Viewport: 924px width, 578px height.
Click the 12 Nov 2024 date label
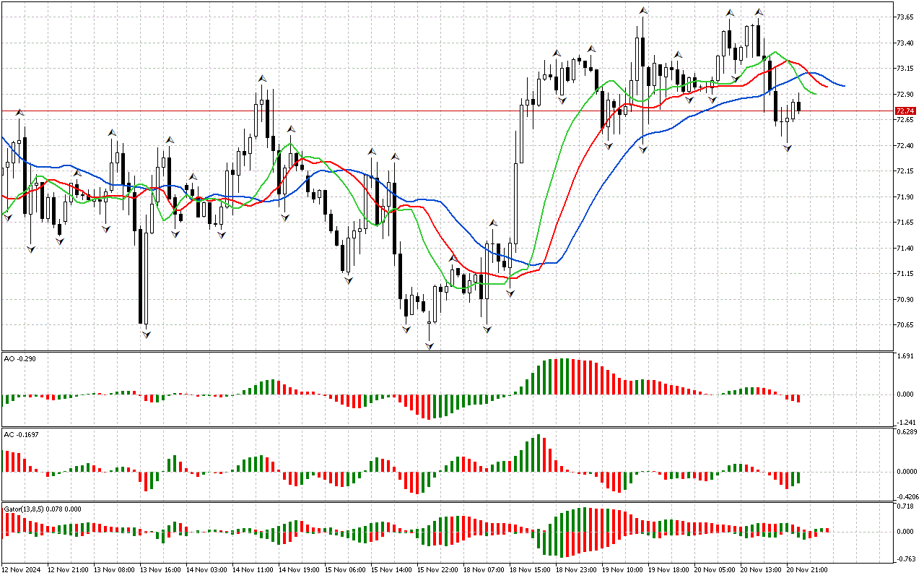(22, 570)
